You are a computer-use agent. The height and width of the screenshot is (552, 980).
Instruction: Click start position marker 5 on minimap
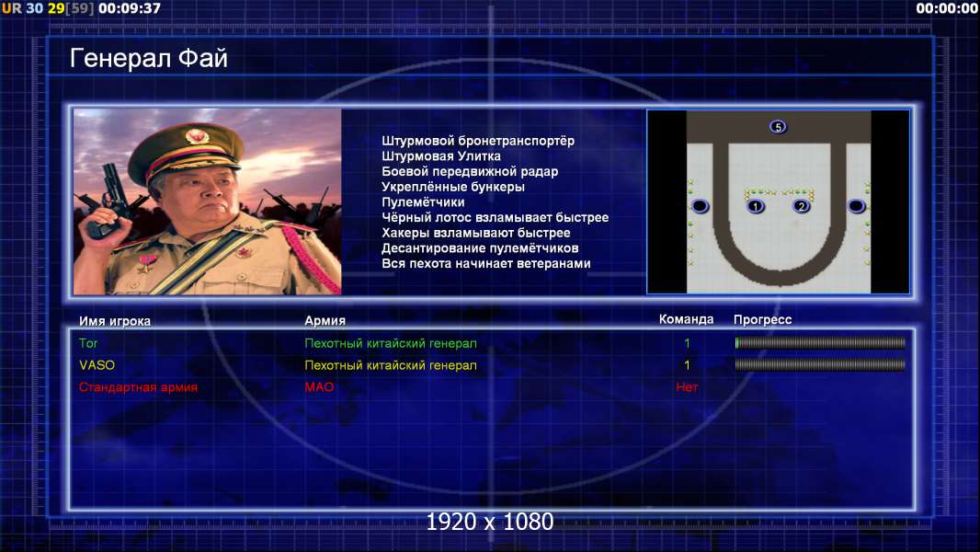[x=778, y=127]
